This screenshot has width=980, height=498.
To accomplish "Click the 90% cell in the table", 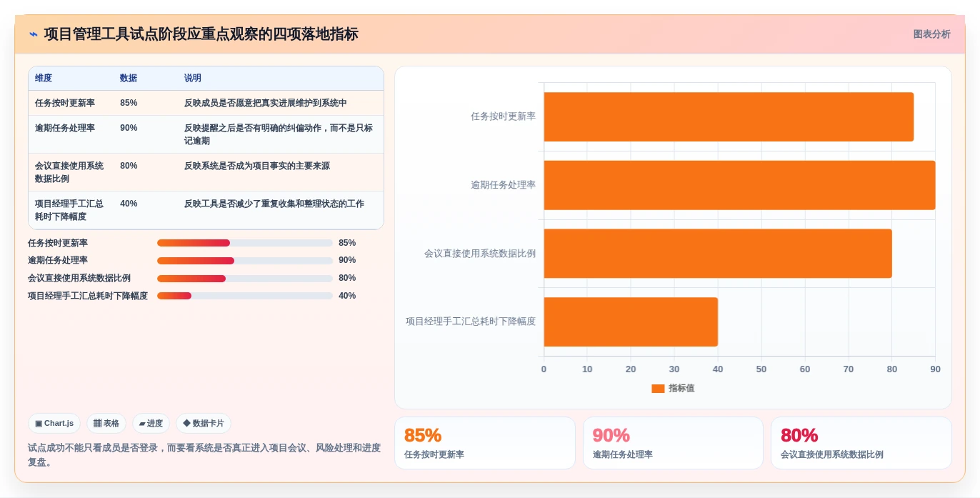I will click(x=129, y=128).
